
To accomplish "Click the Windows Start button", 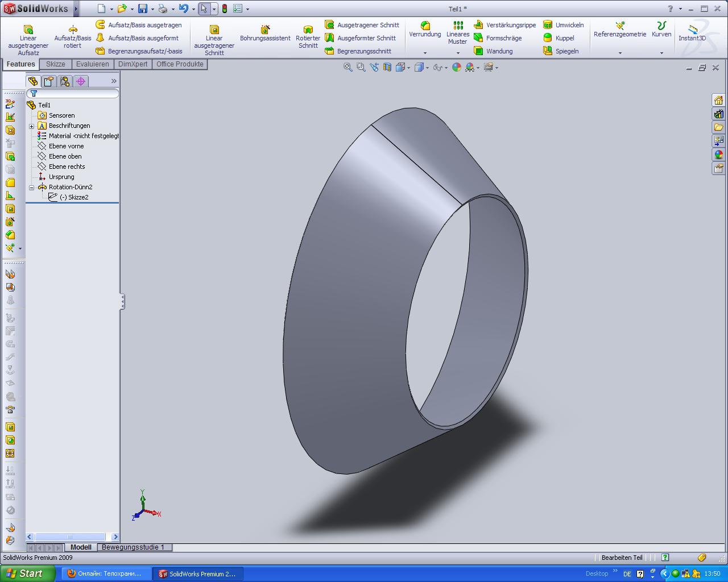I will (27, 573).
